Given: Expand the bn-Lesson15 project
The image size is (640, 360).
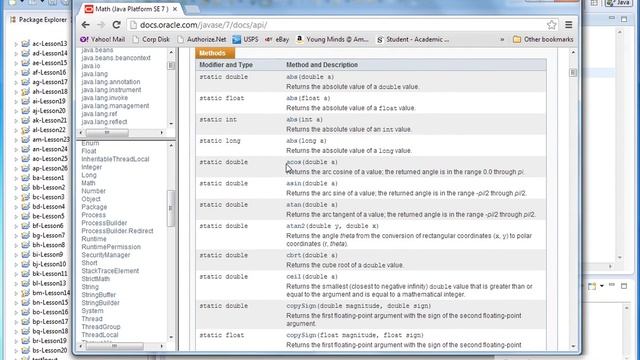Looking at the screenshot, I should [16, 303].
